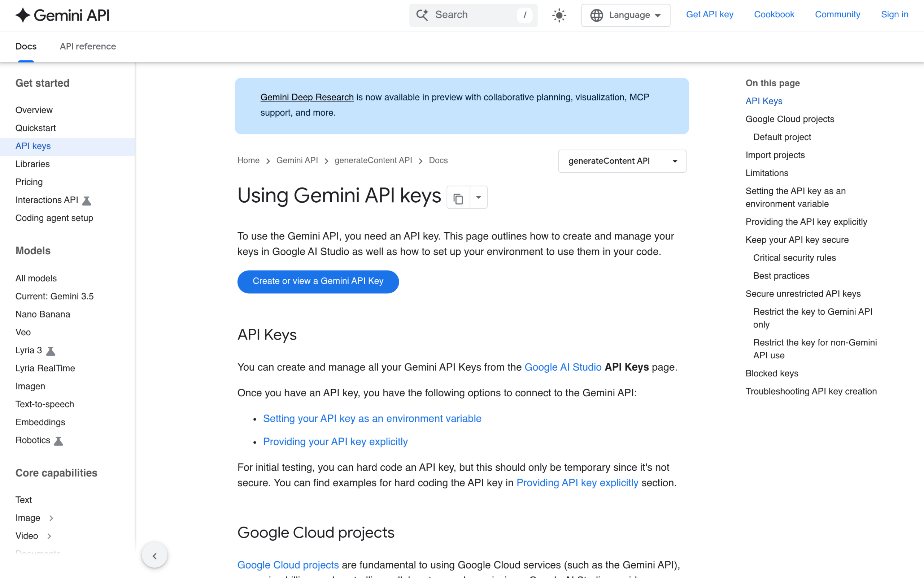Click the Google AI Studio link
Viewport: 924px width, 578px height.
[563, 367]
